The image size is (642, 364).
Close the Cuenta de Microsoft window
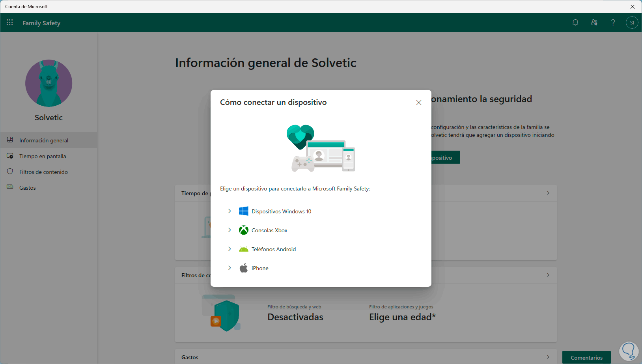(633, 7)
